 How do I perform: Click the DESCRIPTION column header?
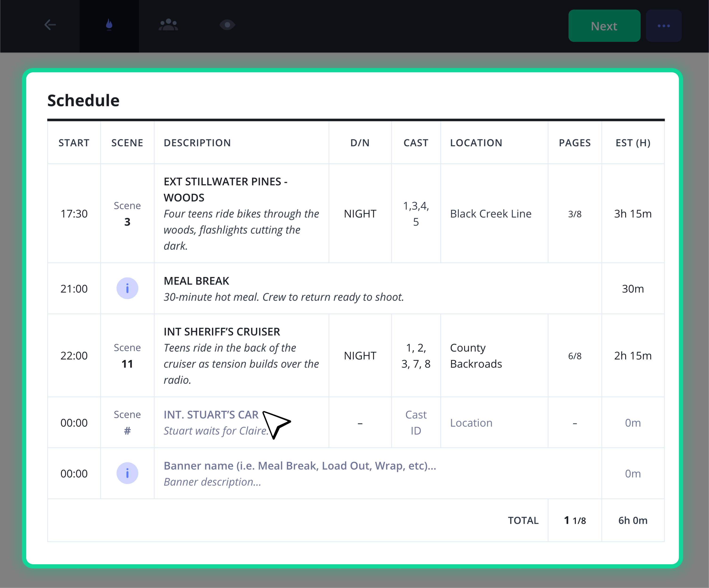197,143
